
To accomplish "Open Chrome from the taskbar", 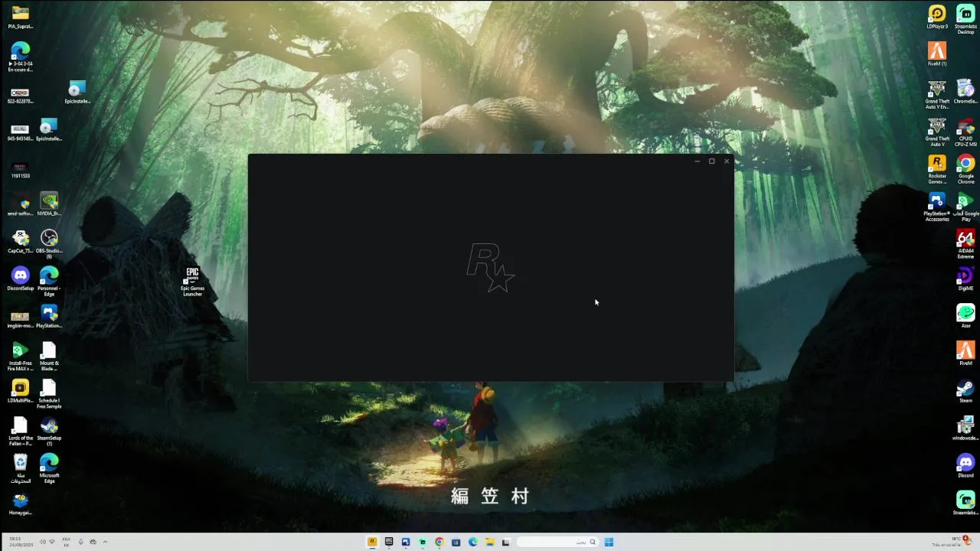I will coord(439,542).
